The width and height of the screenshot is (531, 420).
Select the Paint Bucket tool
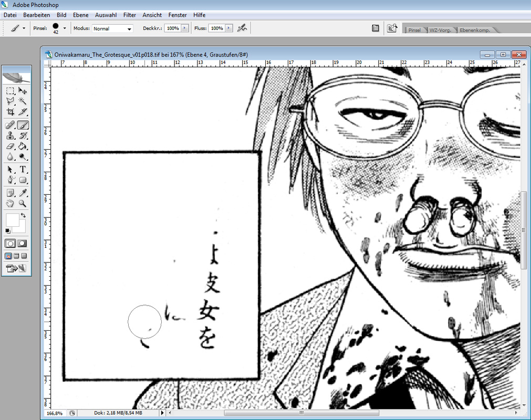[x=23, y=146]
